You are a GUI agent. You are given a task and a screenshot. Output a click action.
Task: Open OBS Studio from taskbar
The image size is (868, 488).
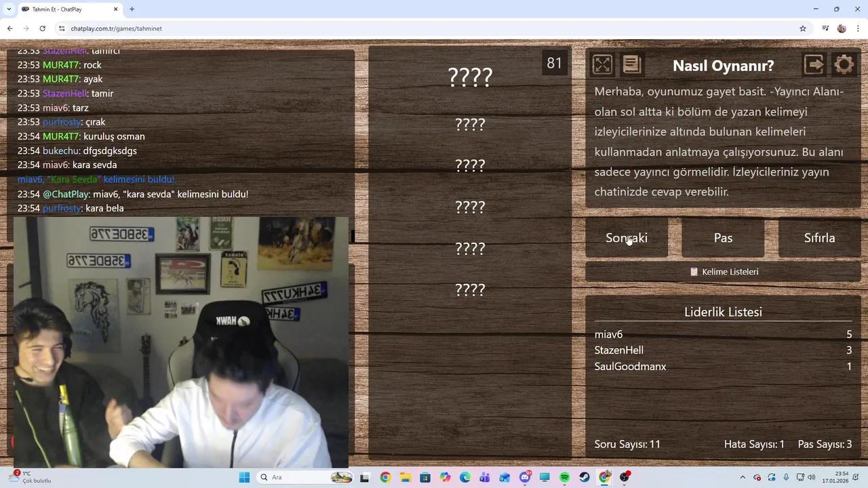click(625, 477)
